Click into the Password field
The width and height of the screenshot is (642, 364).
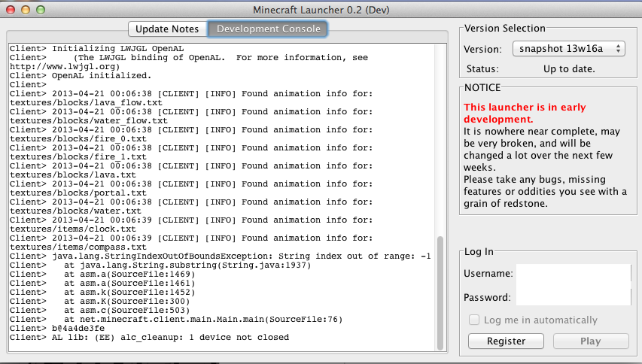pyautogui.click(x=573, y=297)
